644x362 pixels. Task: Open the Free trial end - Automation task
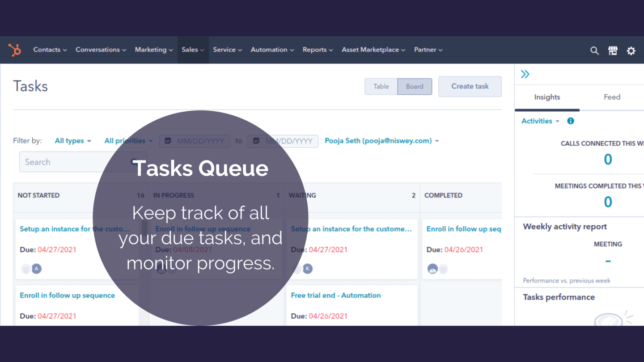click(x=335, y=295)
